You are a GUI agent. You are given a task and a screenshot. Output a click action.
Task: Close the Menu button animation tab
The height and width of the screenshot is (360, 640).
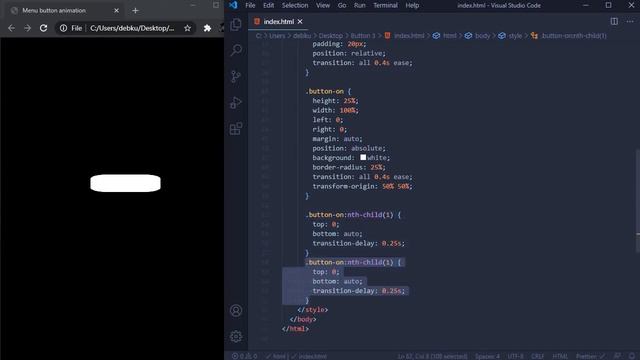(116, 11)
